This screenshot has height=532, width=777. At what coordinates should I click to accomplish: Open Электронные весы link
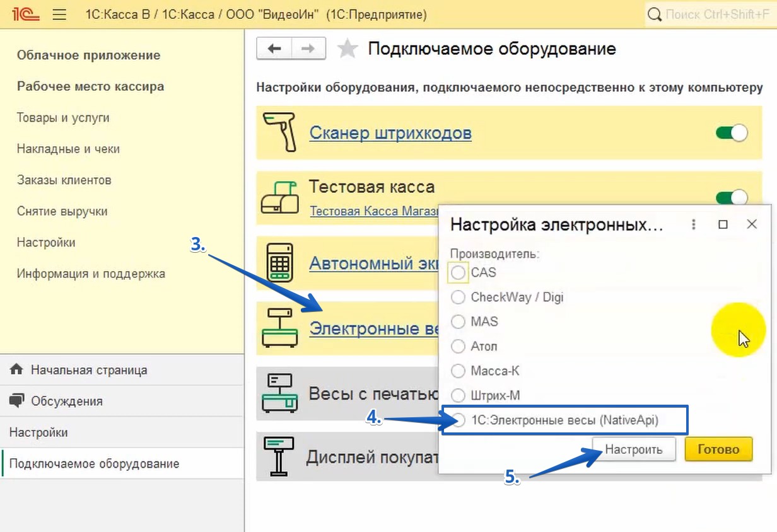pyautogui.click(x=373, y=328)
